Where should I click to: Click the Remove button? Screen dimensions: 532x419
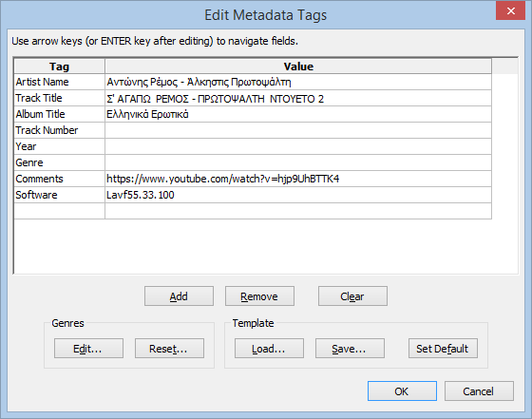[x=259, y=296]
